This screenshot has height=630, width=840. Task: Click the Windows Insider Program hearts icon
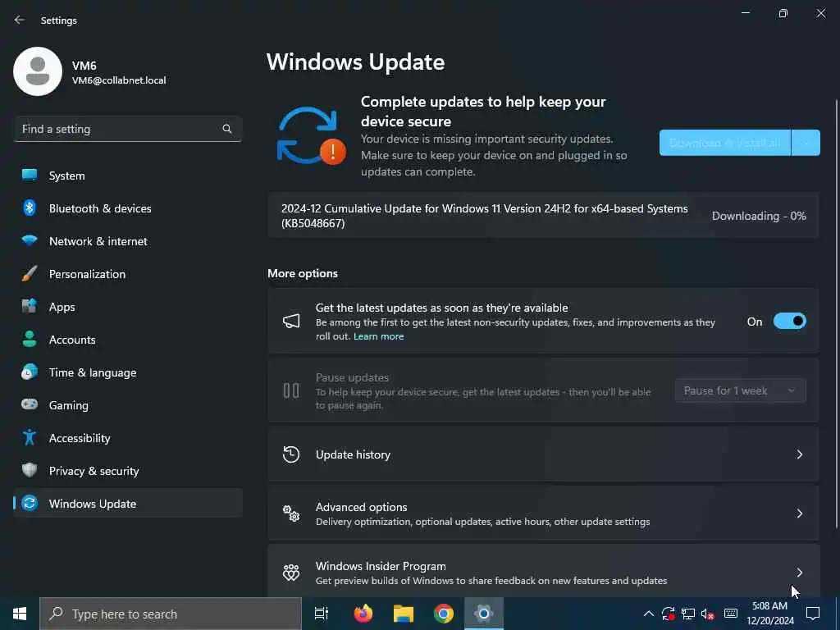[x=291, y=572]
